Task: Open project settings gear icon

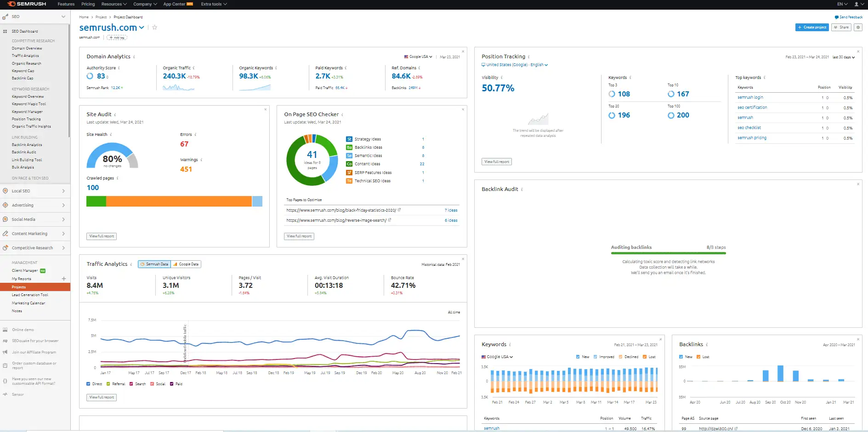Action: pyautogui.click(x=858, y=27)
